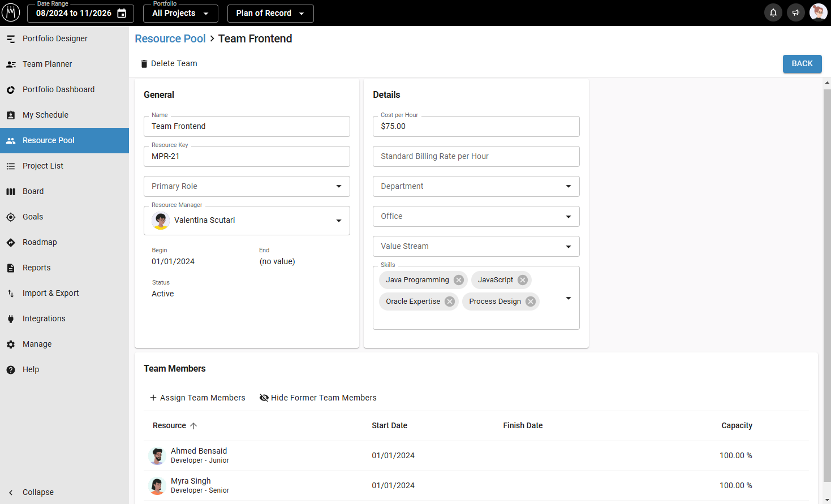Click the Cost per Hour field
Screen dimensions: 831x504
pyautogui.click(x=476, y=126)
